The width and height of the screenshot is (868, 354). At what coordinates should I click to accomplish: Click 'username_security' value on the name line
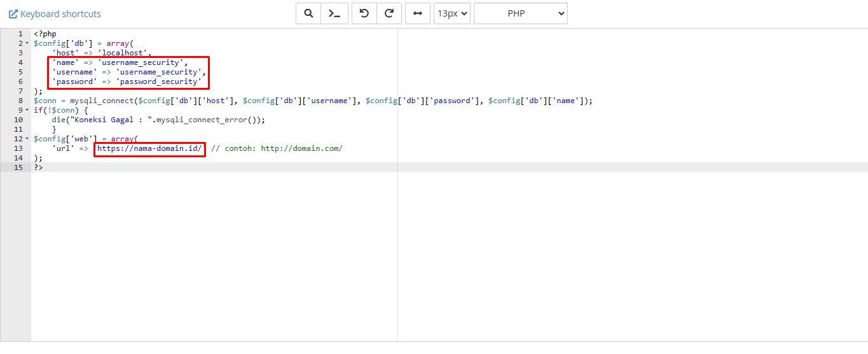click(x=141, y=62)
